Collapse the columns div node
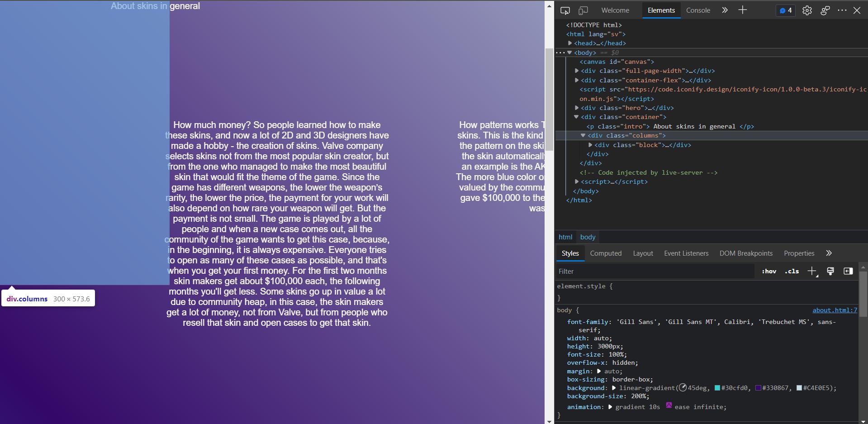Screen dimensions: 868x424 (x=583, y=135)
